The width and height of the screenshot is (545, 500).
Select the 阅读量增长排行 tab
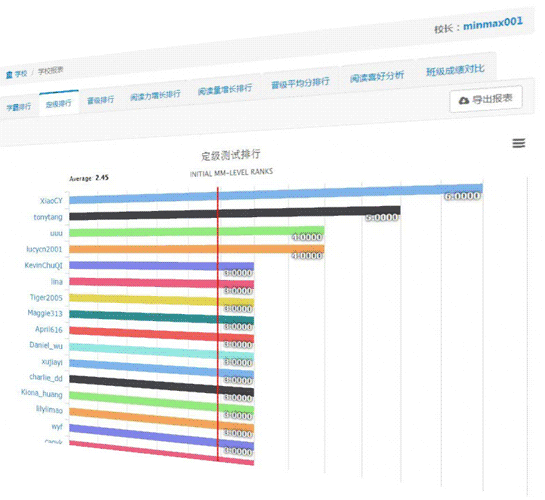[x=225, y=89]
